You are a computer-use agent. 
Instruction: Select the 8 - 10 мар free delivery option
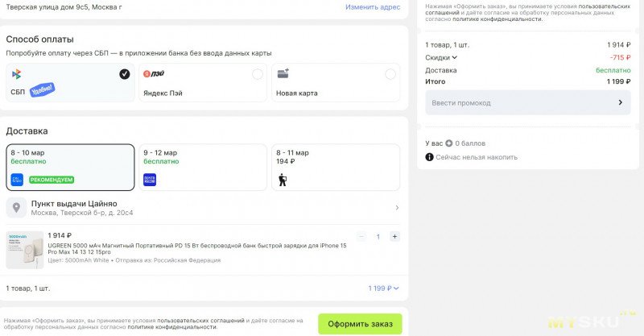point(70,167)
